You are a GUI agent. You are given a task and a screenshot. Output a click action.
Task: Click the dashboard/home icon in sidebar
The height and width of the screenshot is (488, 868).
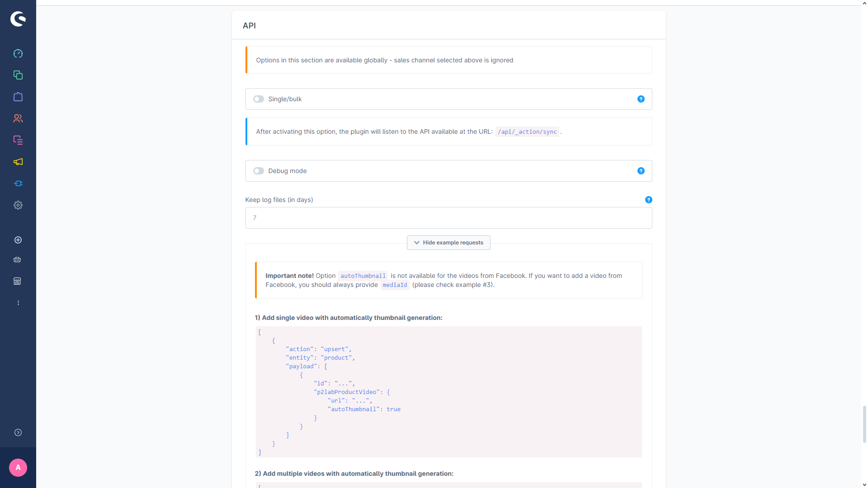(x=18, y=54)
